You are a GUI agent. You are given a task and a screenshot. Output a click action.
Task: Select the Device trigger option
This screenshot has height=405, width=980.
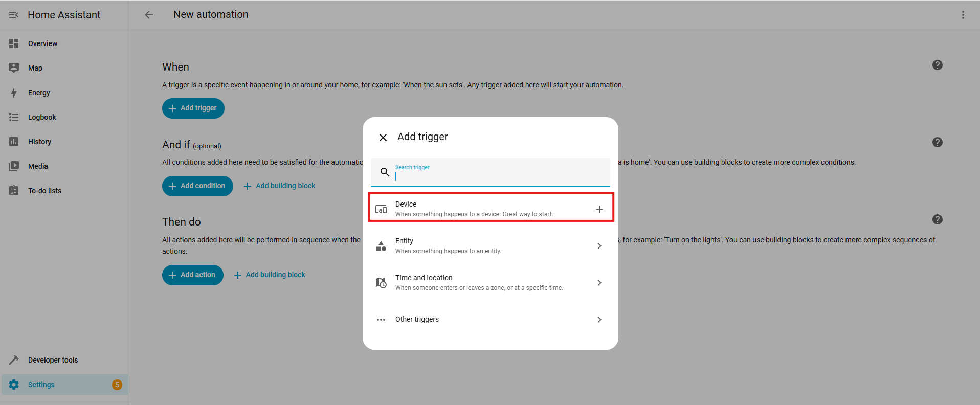pyautogui.click(x=491, y=209)
